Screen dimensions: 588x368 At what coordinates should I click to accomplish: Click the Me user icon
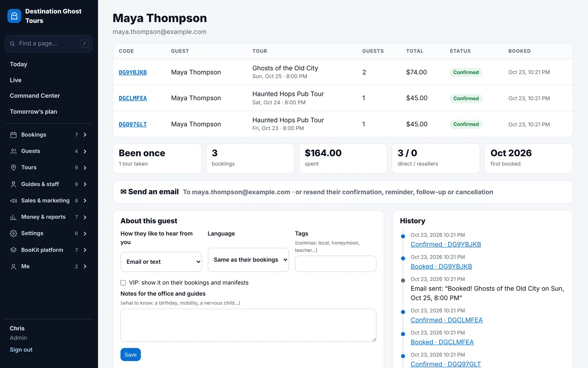coord(14,266)
